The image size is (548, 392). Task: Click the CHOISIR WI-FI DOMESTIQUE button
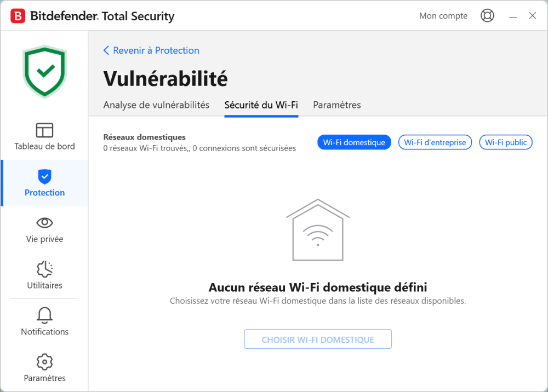[x=318, y=339]
